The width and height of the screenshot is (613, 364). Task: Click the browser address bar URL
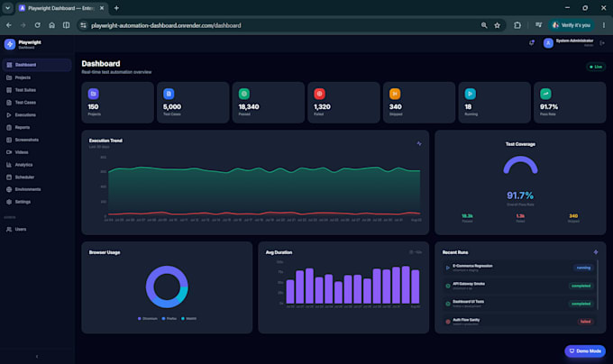click(166, 25)
